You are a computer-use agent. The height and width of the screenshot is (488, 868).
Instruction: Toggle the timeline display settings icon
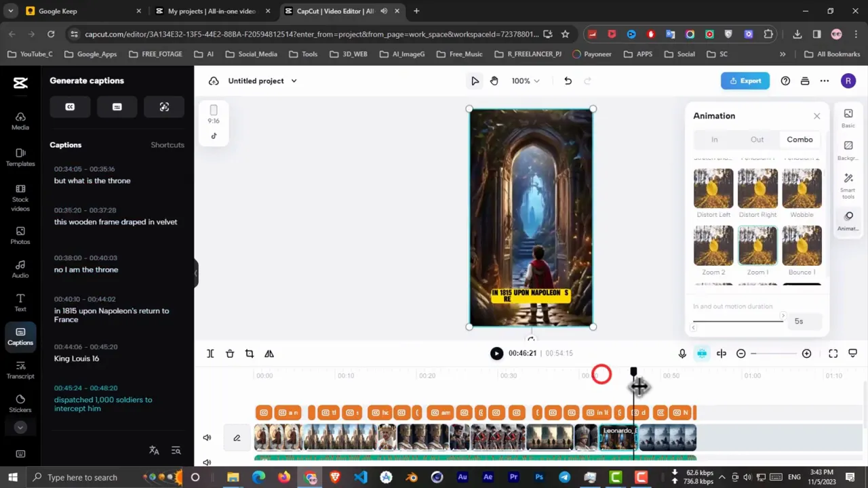(853, 353)
